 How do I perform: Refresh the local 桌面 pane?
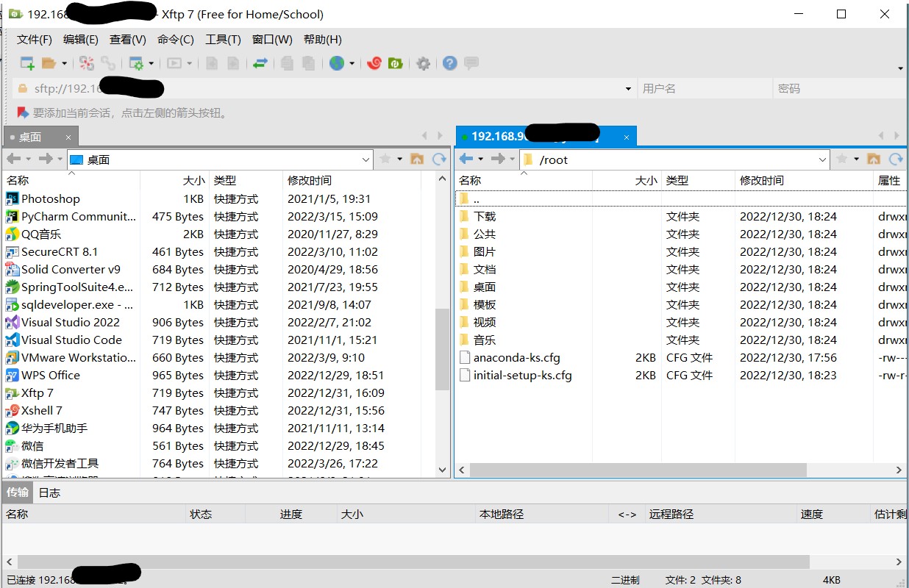pyautogui.click(x=439, y=159)
